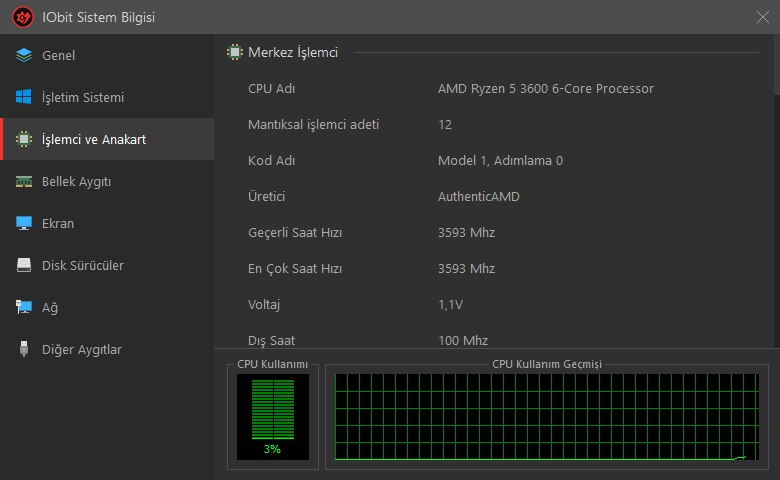The width and height of the screenshot is (780, 480).
Task: Click the 3% CPU usage readout
Action: (x=272, y=449)
